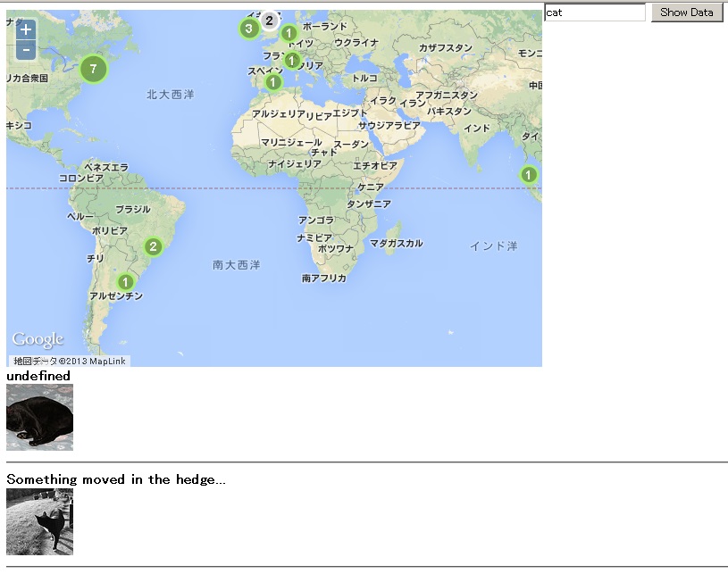The width and height of the screenshot is (728, 574).
Task: Click the Madagascar label on the map
Action: click(396, 243)
